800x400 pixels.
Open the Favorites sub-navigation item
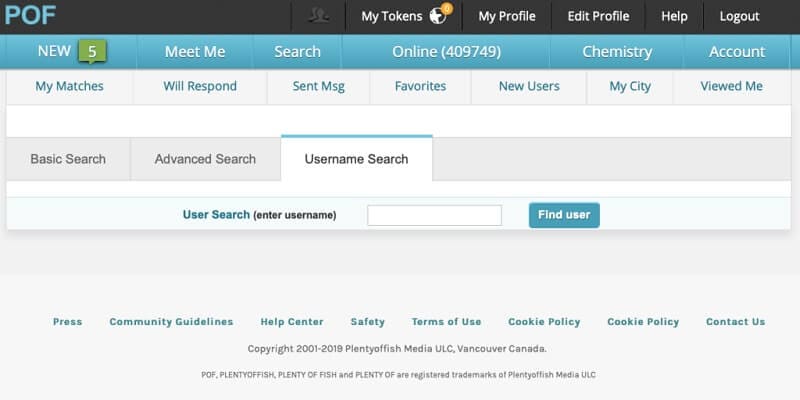coord(420,86)
